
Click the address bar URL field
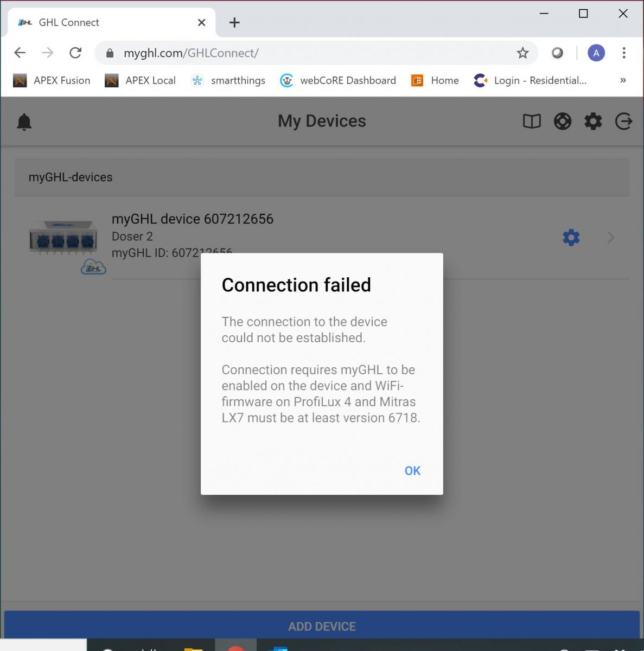(x=316, y=53)
